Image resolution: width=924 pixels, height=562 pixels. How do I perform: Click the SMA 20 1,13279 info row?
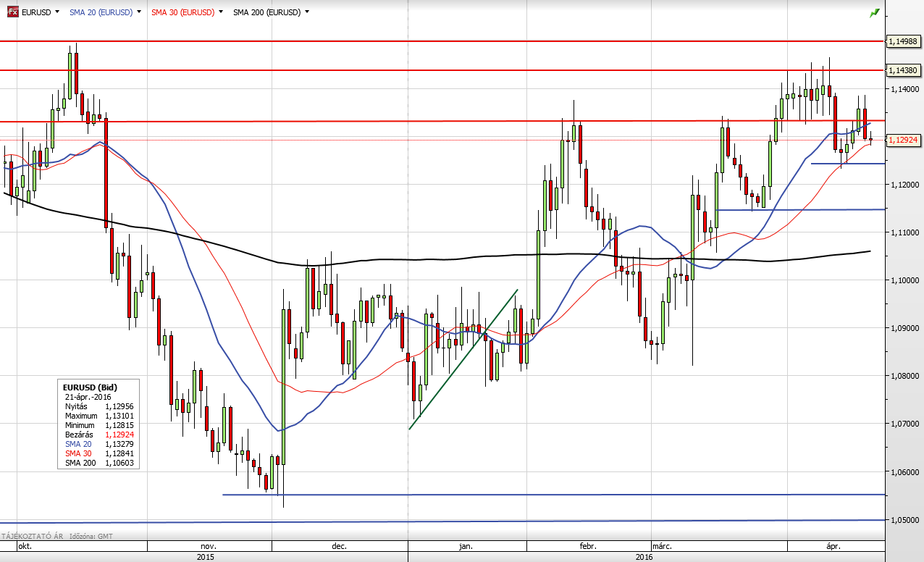[99, 444]
